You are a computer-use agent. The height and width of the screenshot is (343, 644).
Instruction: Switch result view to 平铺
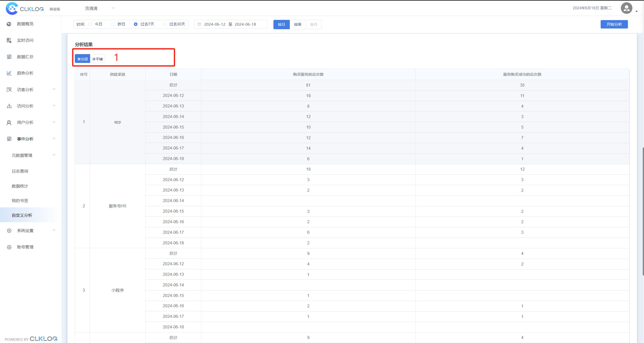click(x=97, y=59)
